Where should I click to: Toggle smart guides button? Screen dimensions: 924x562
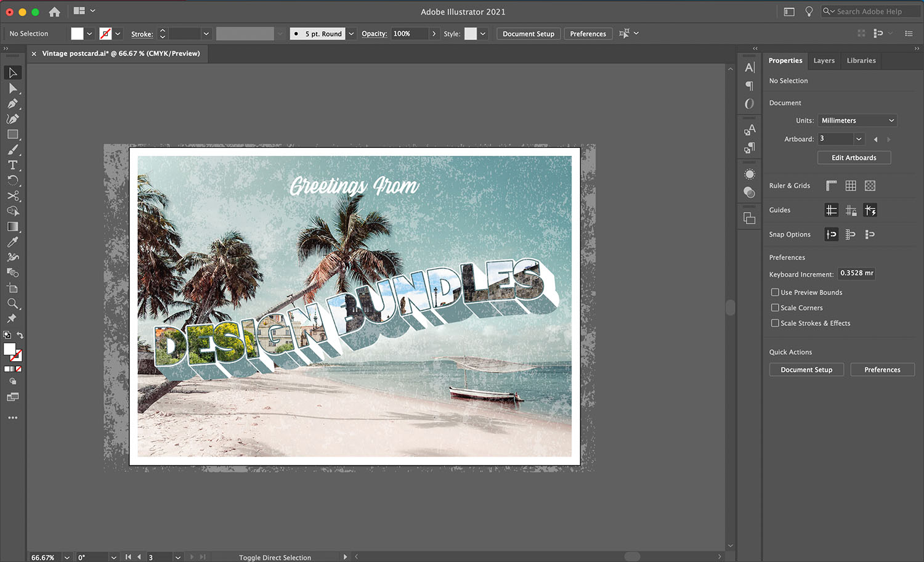point(870,210)
